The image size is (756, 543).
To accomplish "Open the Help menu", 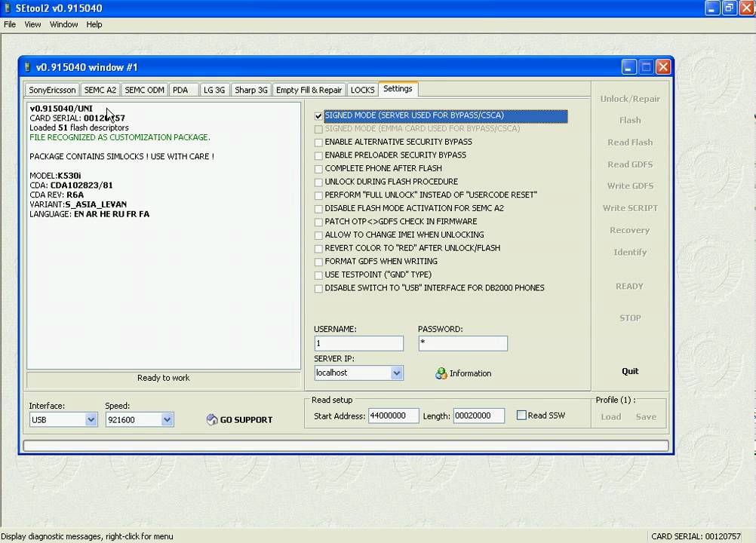I will click(x=94, y=24).
